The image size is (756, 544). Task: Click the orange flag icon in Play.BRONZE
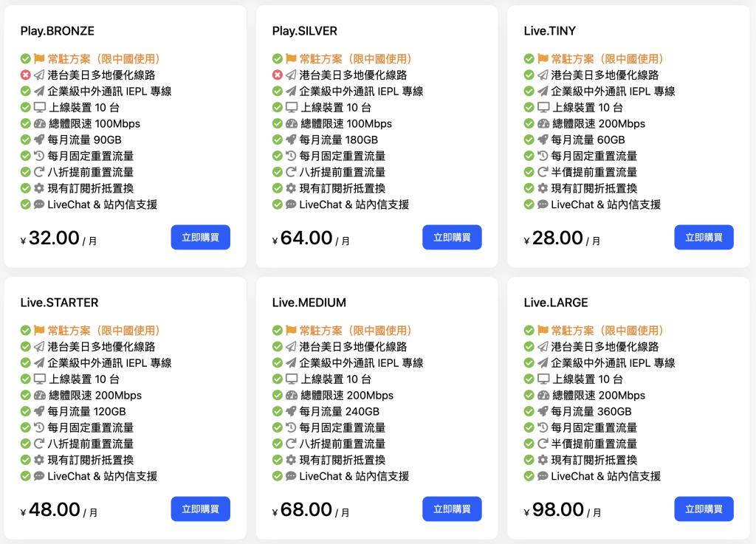coord(39,59)
